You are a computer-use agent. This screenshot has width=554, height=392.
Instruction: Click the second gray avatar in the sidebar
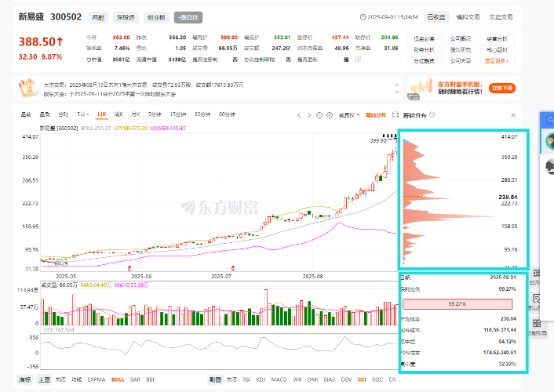pos(550,166)
